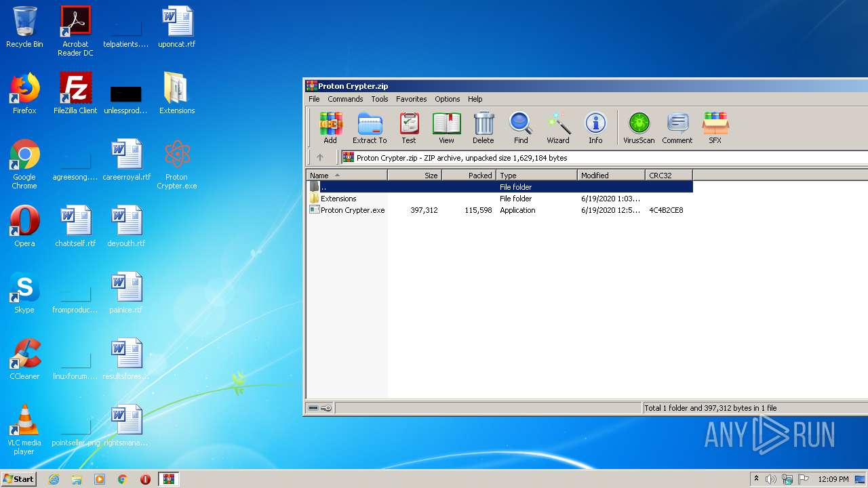
Task: Select the Extensions folder on desktop
Action: pos(177,94)
